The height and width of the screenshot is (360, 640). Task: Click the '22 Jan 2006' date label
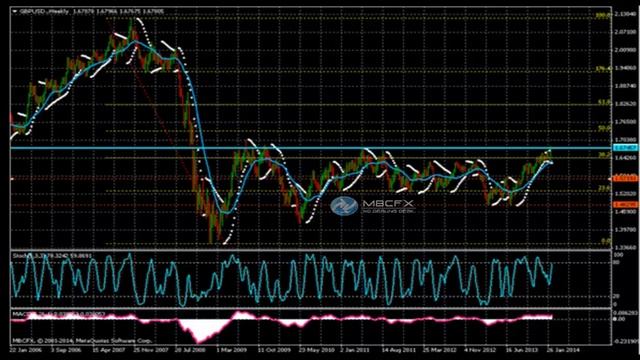(25, 350)
